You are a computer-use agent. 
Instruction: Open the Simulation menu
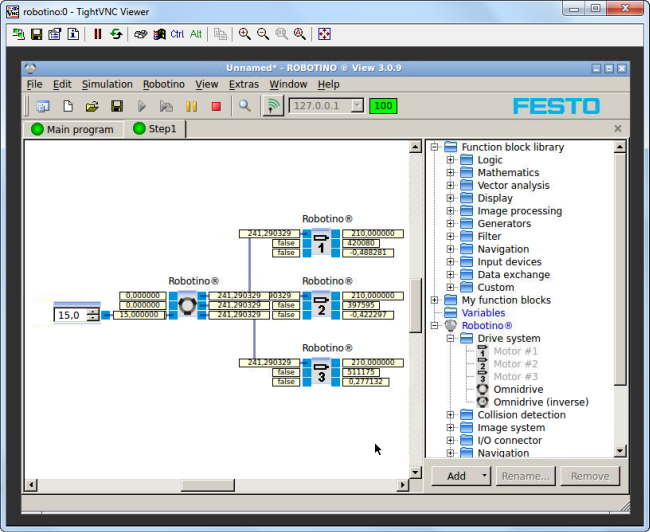pyautogui.click(x=107, y=84)
